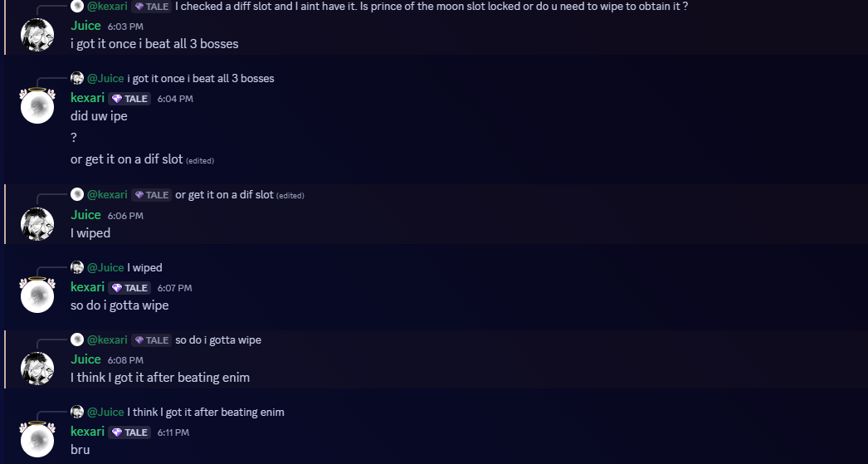Open the reply preview "I think I got it after beating enim"
The image size is (868, 464).
(206, 412)
